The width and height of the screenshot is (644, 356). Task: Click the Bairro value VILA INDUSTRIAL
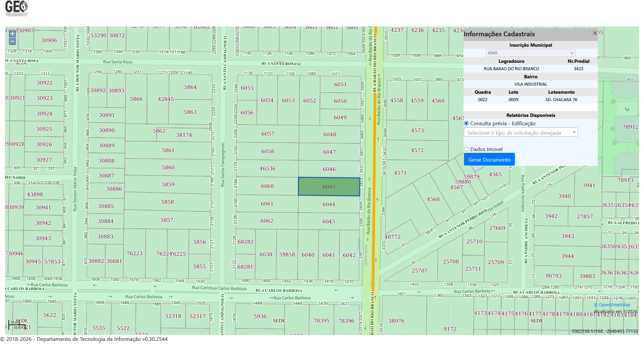coord(531,84)
